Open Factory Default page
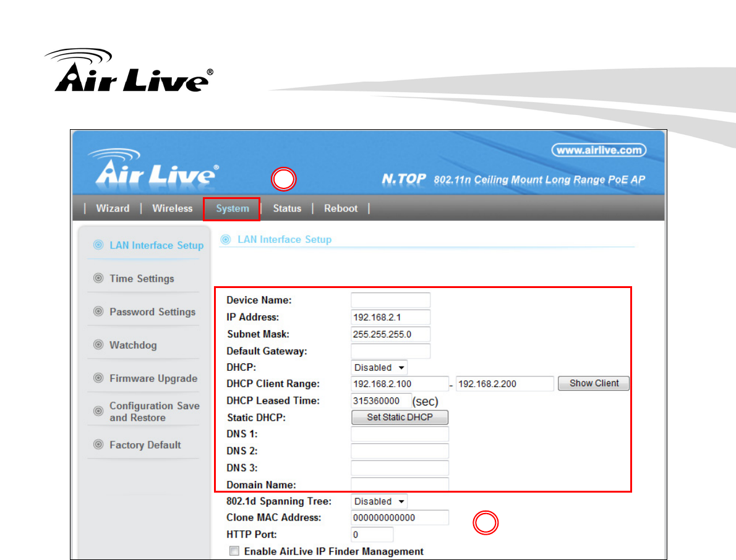 pyautogui.click(x=145, y=445)
